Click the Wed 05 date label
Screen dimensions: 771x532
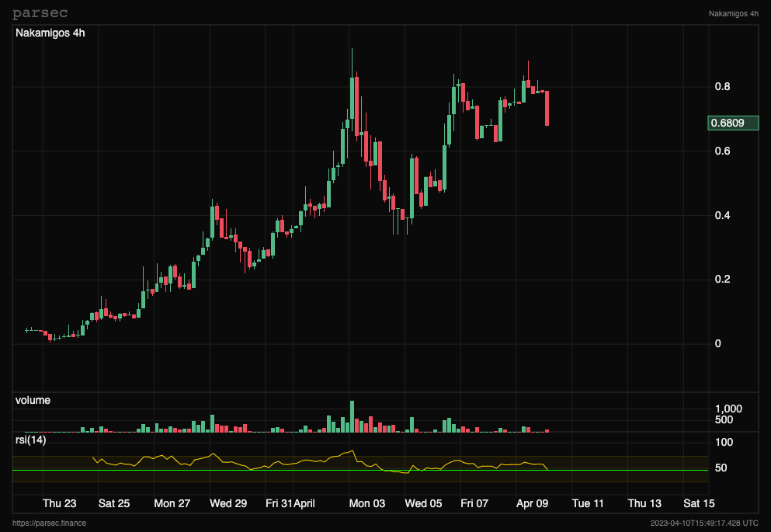click(x=423, y=503)
